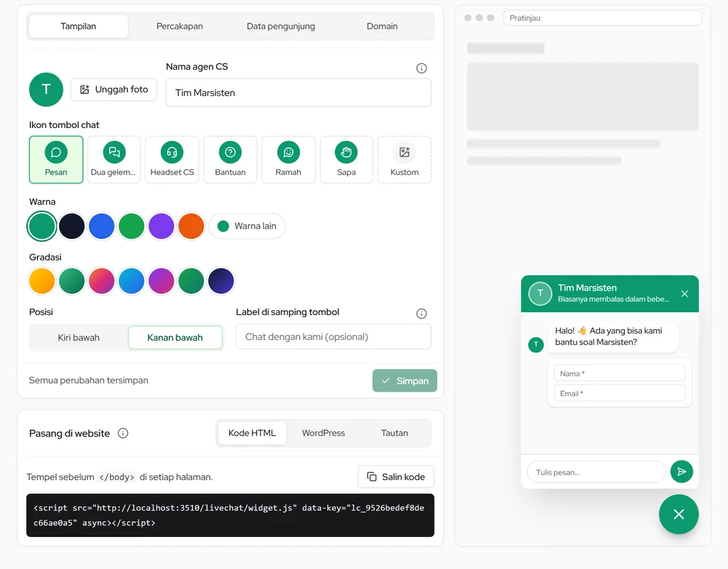Select the teal green color swatch
Viewport: 728px width, 569px height.
[42, 226]
